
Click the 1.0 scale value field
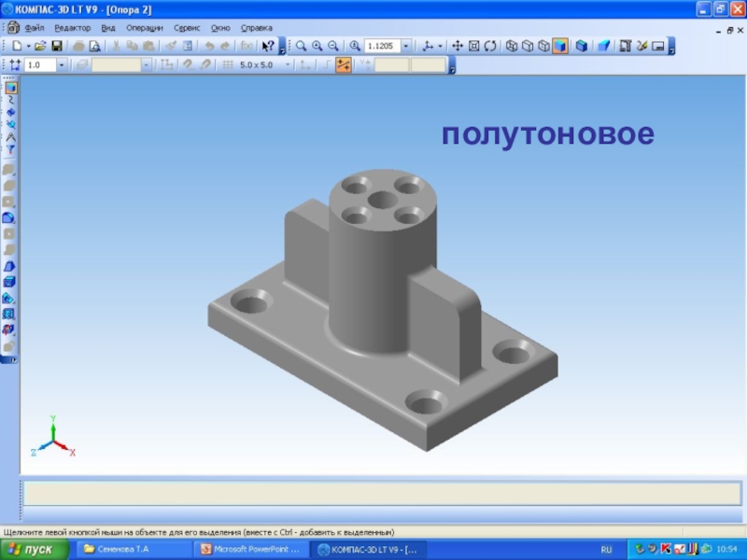click(40, 64)
